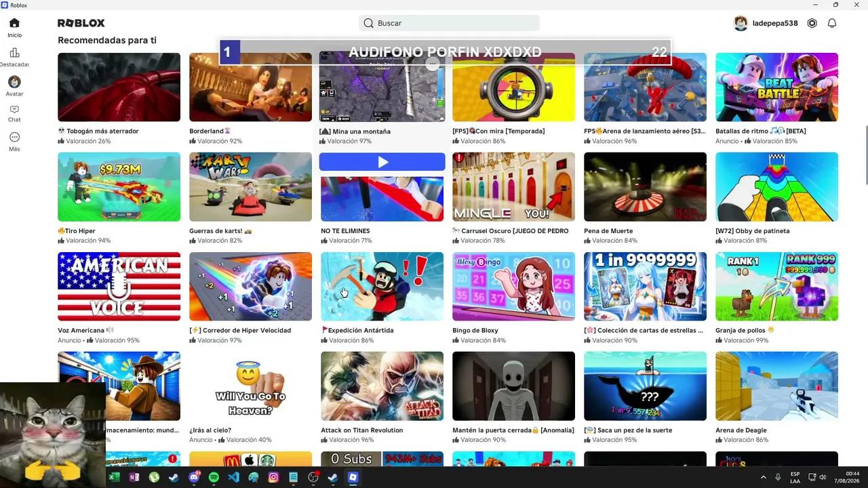Open the Robux icon menu

coord(812,23)
